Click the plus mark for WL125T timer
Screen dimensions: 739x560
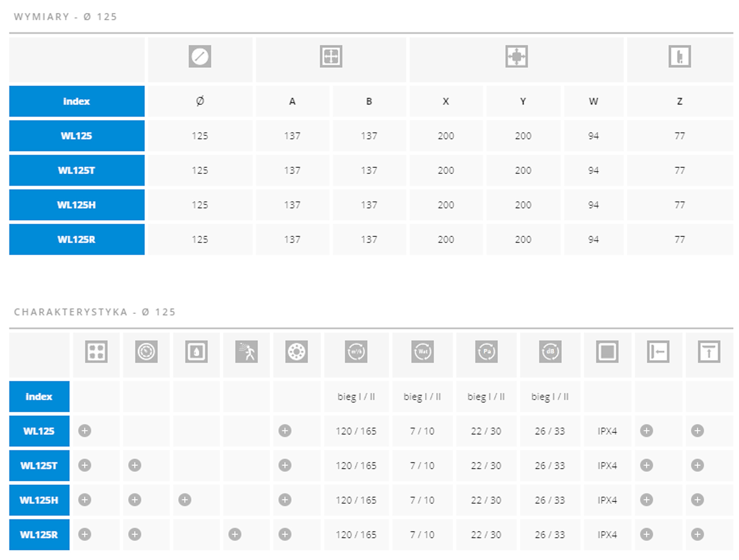point(134,465)
